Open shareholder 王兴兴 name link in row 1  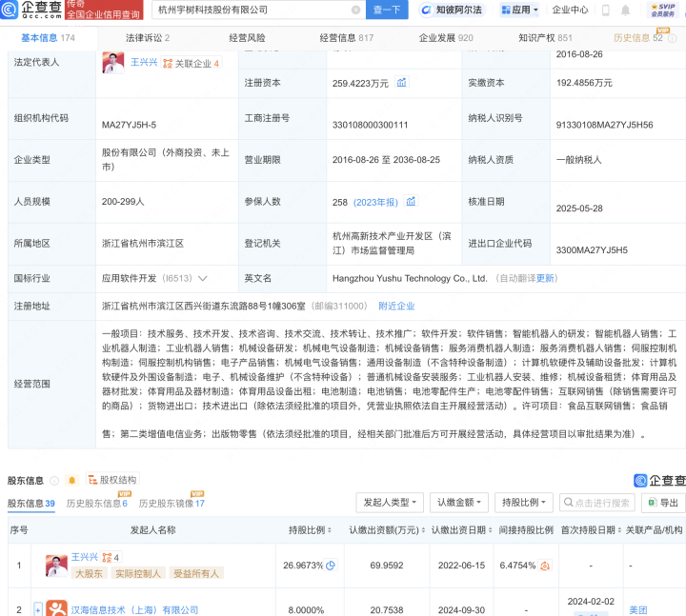point(85,557)
